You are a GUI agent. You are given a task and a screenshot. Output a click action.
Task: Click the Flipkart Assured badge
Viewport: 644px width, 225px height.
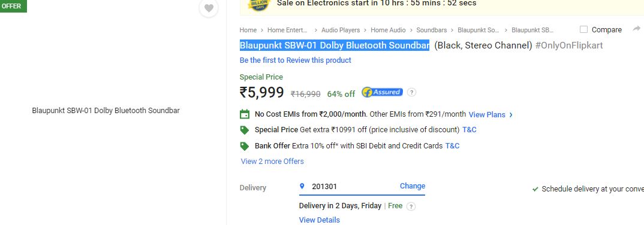[382, 92]
